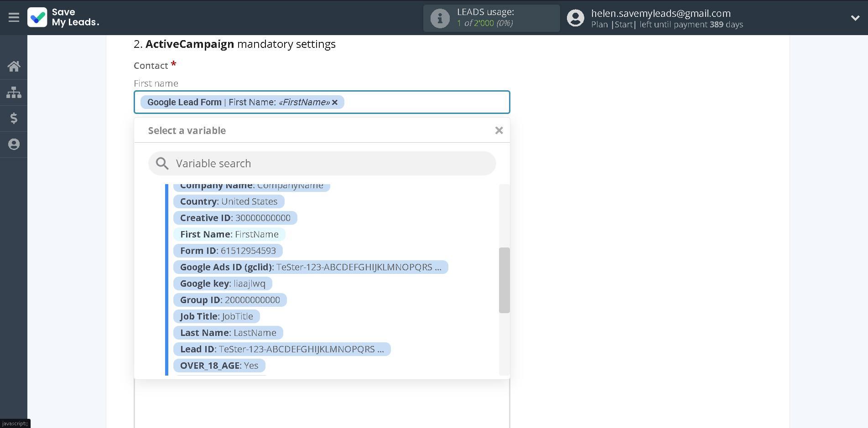The height and width of the screenshot is (428, 868).
Task: Select Country: United States variable
Action: [229, 201]
